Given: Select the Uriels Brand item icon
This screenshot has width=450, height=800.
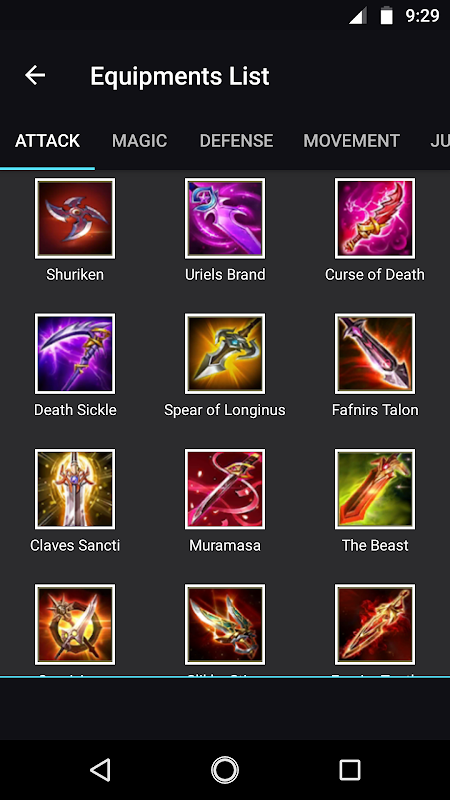Looking at the screenshot, I should (x=225, y=218).
